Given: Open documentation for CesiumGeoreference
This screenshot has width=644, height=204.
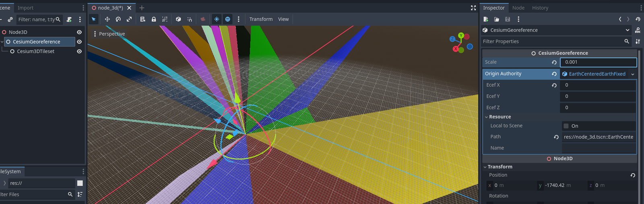Looking at the screenshot, I should coord(638,30).
